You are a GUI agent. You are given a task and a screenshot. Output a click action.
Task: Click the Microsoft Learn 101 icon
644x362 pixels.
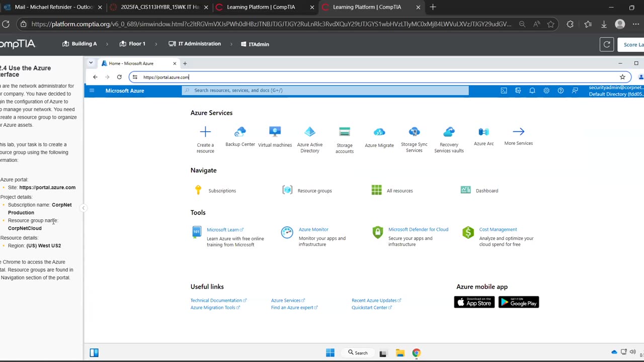click(197, 232)
